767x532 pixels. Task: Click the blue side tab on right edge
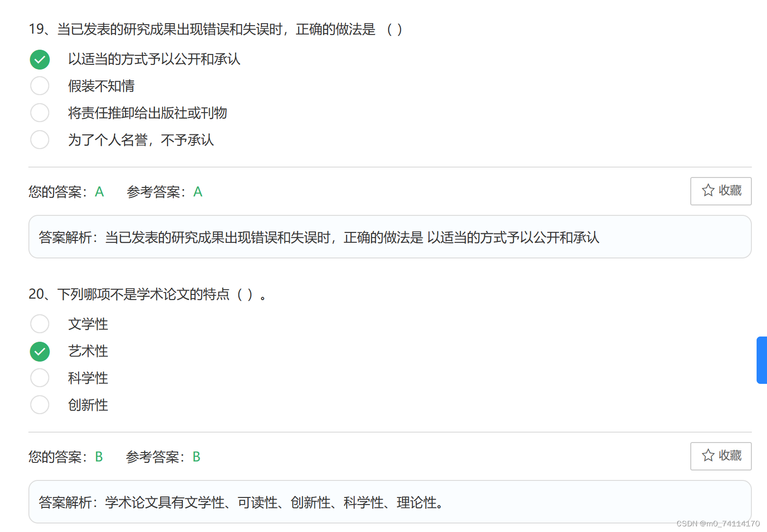pyautogui.click(x=762, y=360)
